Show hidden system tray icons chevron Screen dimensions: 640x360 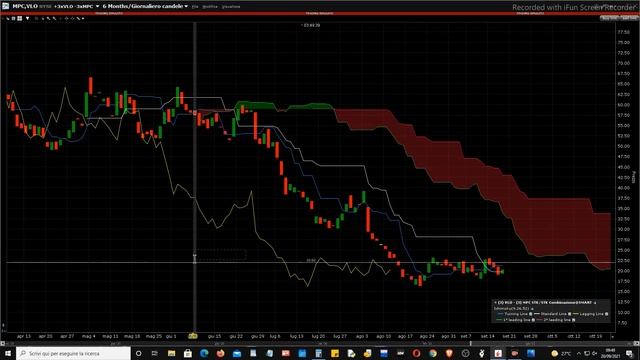(x=578, y=353)
